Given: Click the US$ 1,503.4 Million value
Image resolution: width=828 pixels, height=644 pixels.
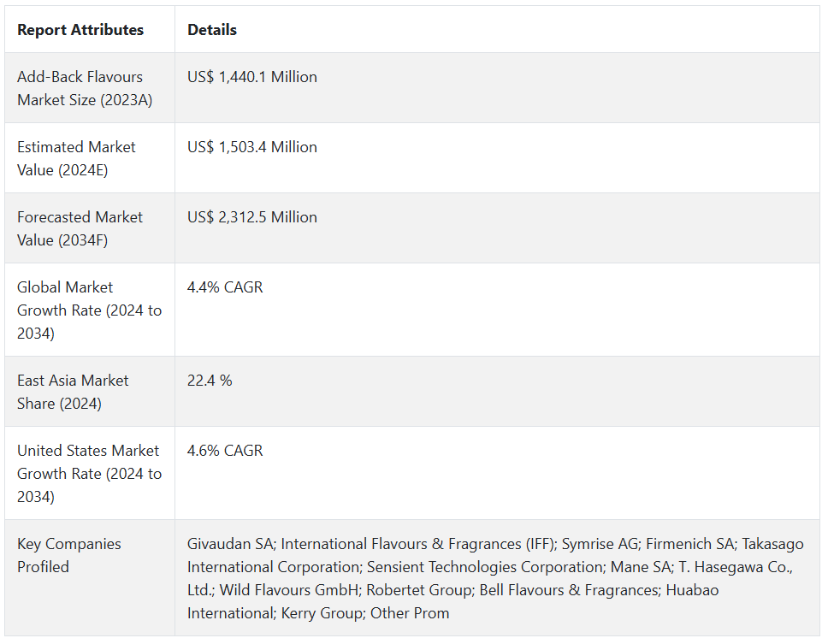Looking at the screenshot, I should point(252,147).
